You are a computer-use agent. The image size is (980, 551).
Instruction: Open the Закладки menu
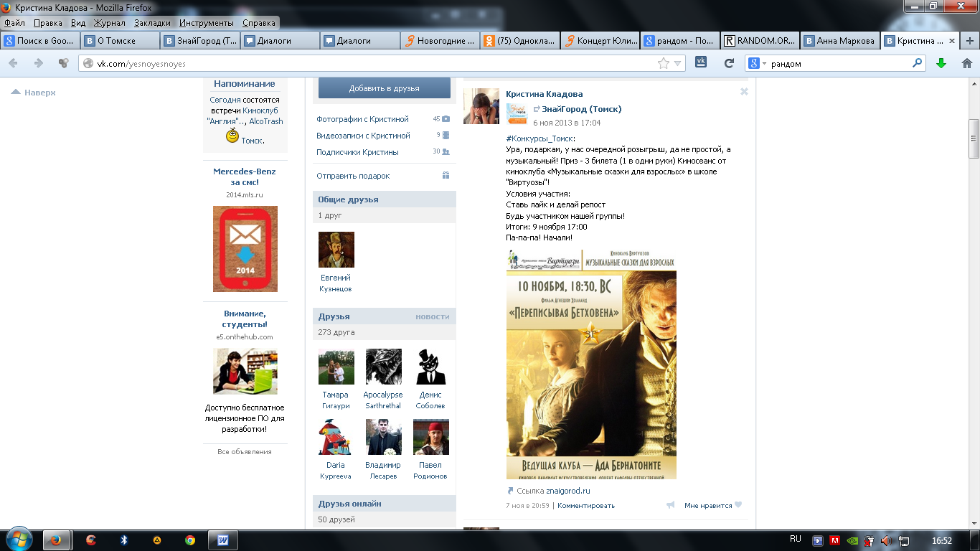tap(152, 23)
